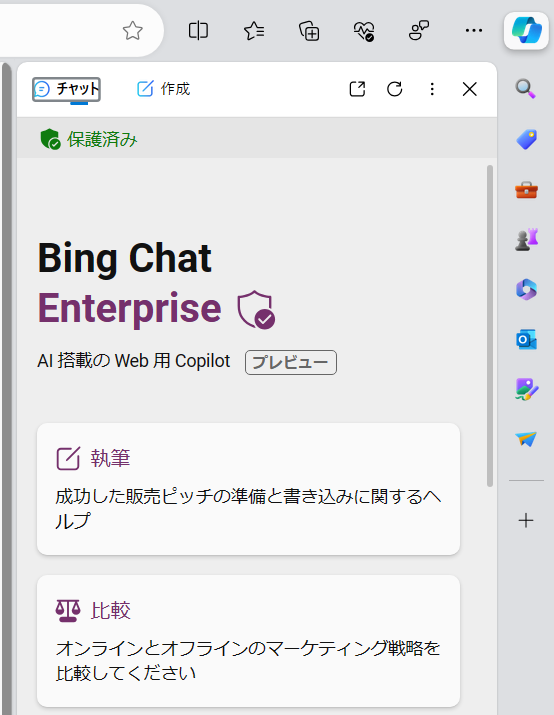Open sidebar Image Creator icon

coord(527,389)
